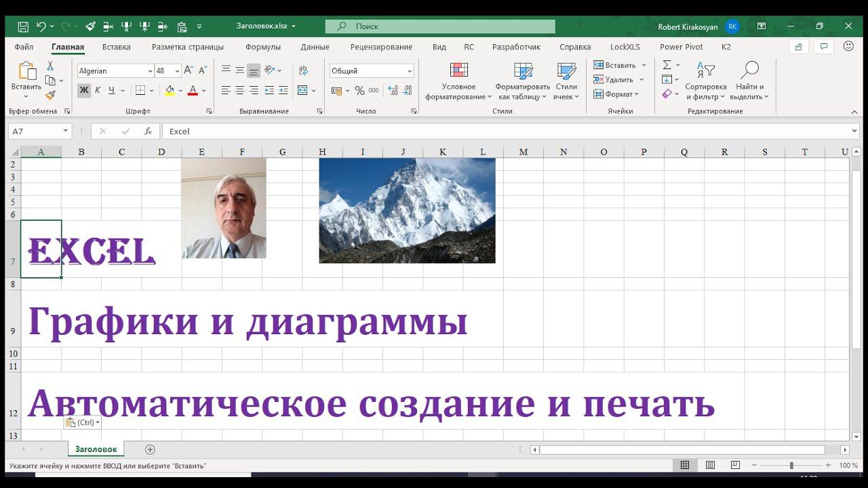The image size is (868, 488).
Task: Align text to the right
Action: 254,90
